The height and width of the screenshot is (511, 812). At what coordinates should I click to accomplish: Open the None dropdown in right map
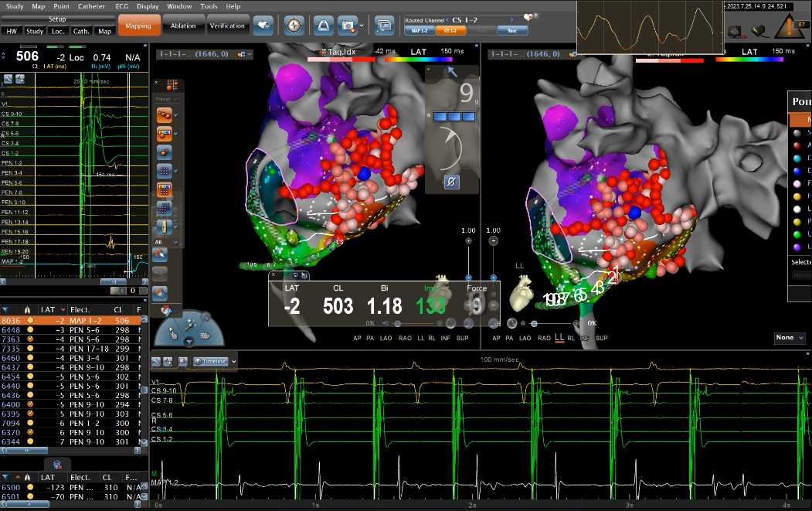pyautogui.click(x=790, y=337)
